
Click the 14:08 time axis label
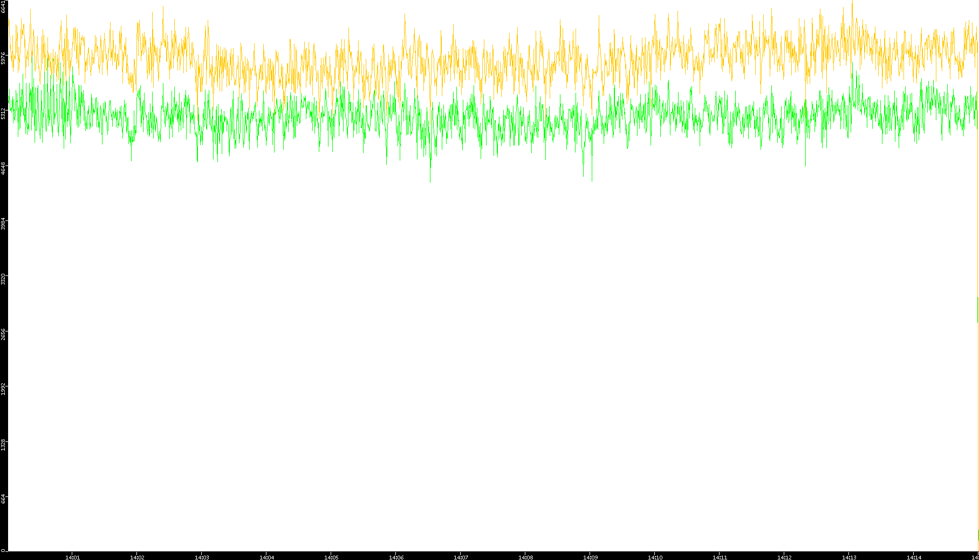(x=525, y=557)
